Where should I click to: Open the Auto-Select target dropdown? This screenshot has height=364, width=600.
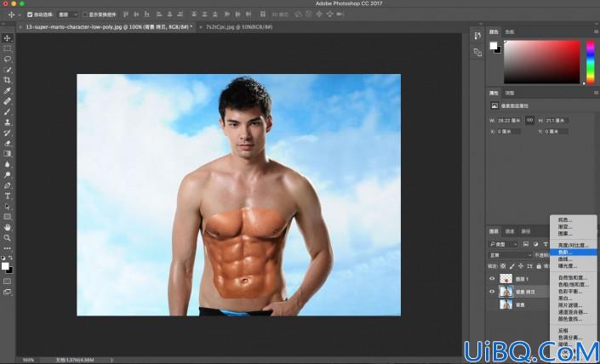[68, 14]
